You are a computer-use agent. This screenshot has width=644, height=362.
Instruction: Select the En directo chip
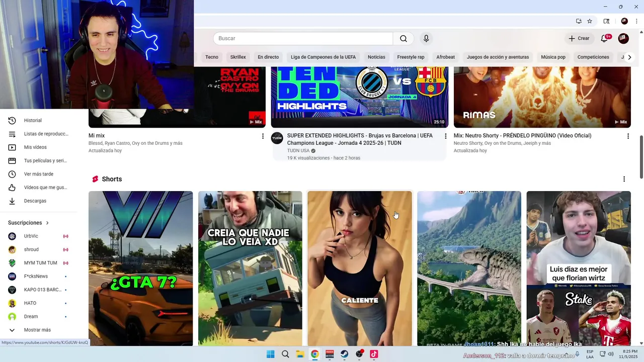268,57
